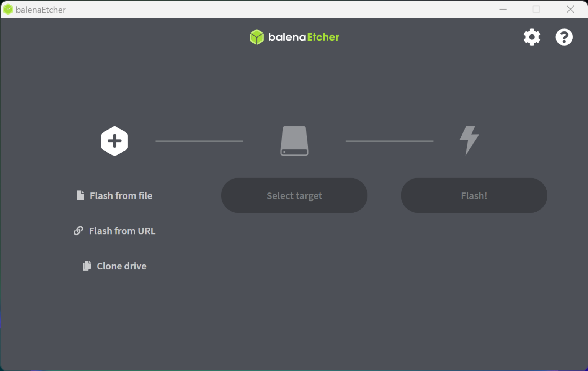Click the connector line between source and target
This screenshot has width=588, height=371.
coord(199,141)
